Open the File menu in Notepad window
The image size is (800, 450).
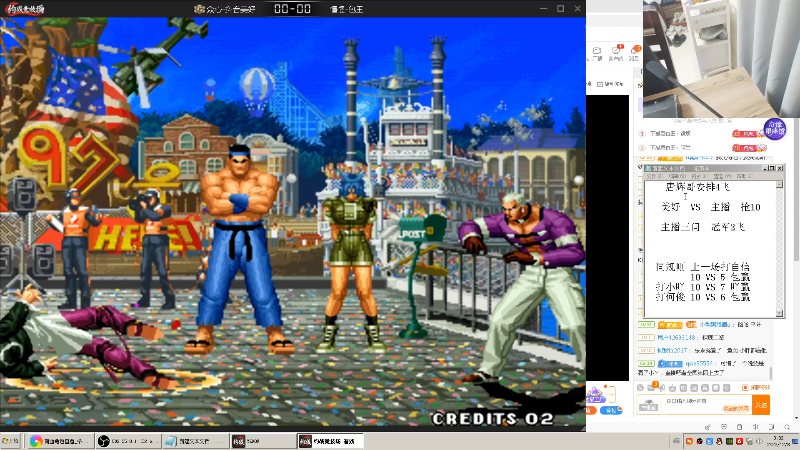click(x=655, y=176)
